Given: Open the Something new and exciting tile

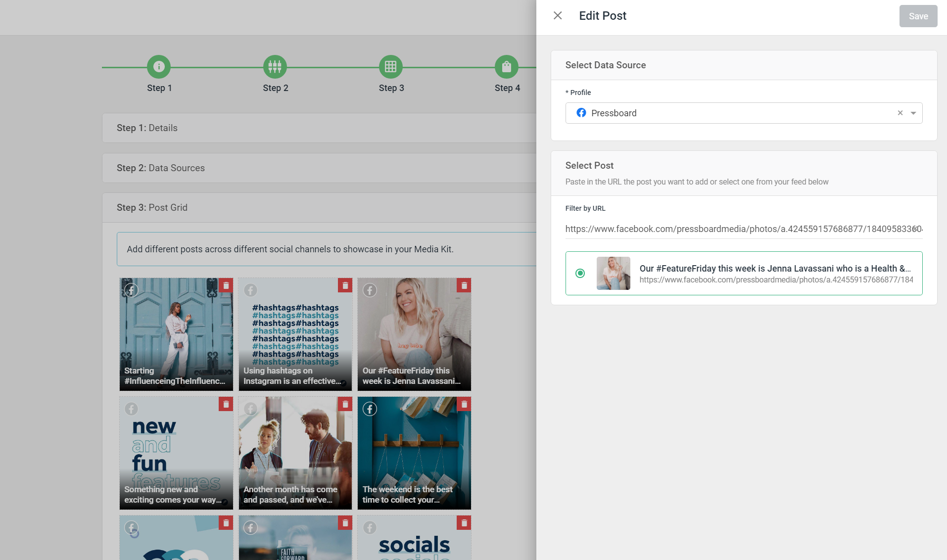Looking at the screenshot, I should tap(176, 453).
